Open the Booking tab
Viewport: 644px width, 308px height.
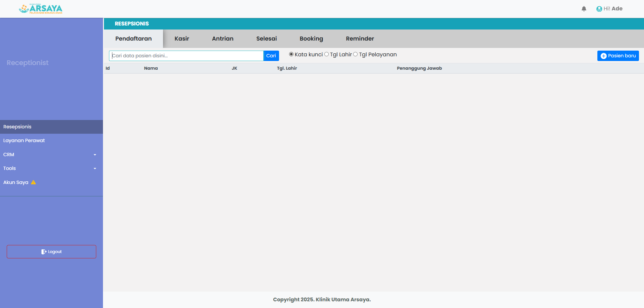(x=311, y=39)
